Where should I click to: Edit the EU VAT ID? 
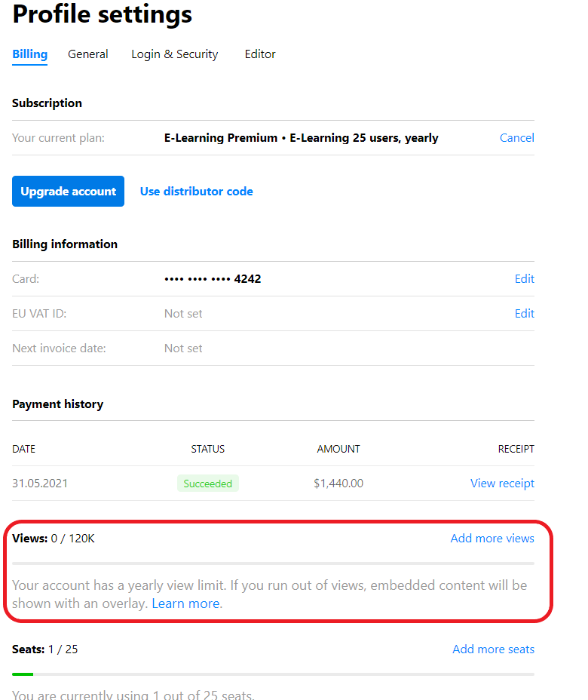click(x=524, y=313)
